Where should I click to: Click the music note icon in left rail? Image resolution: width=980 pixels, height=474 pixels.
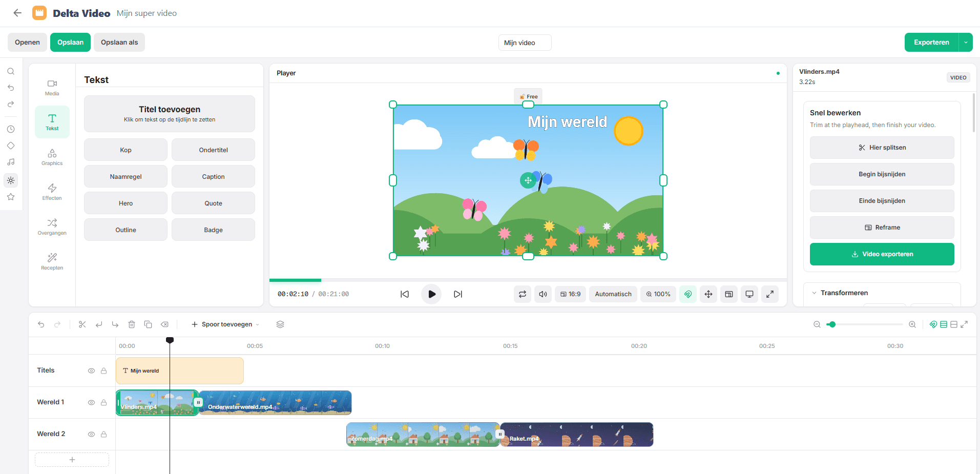click(11, 162)
